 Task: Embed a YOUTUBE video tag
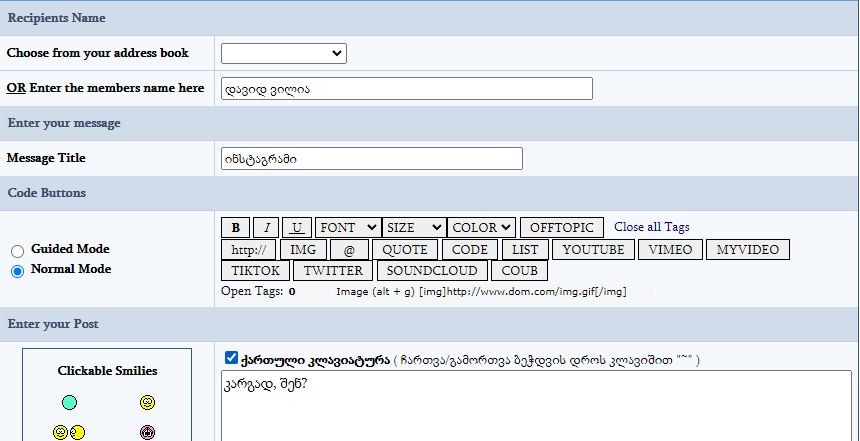[x=593, y=250]
